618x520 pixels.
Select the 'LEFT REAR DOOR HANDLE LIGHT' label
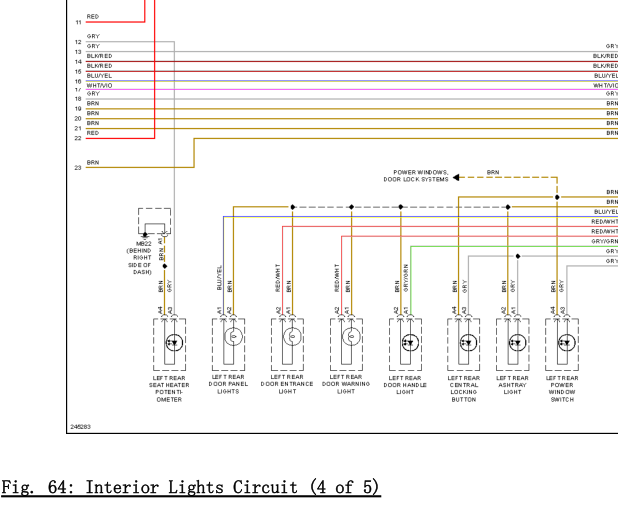[x=405, y=385]
